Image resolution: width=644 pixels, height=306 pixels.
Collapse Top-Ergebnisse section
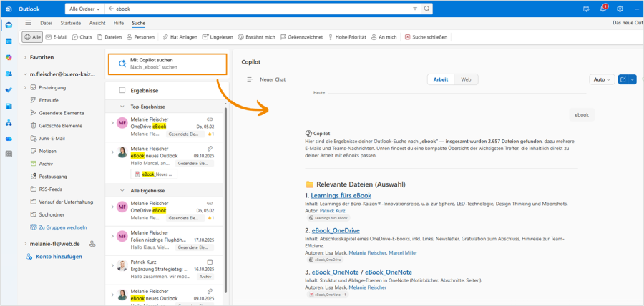[x=122, y=107]
